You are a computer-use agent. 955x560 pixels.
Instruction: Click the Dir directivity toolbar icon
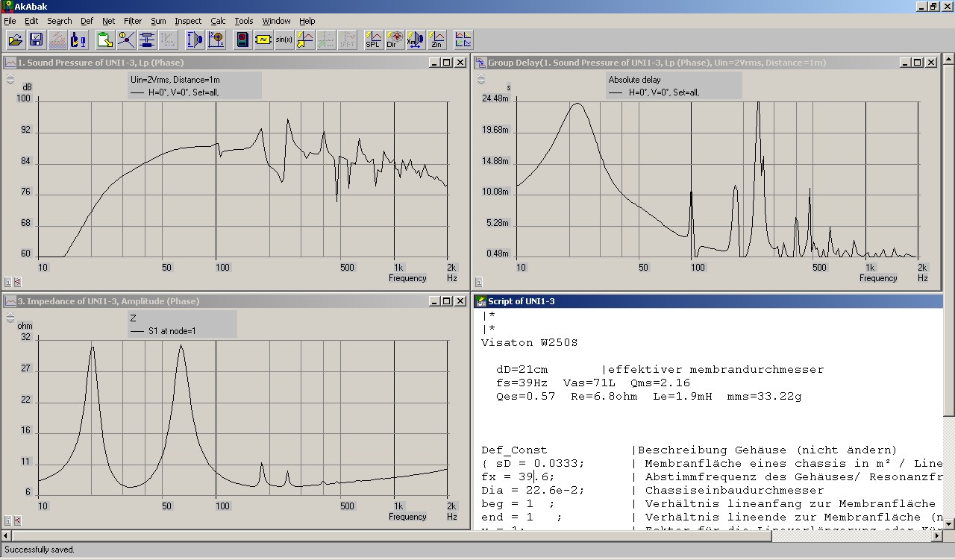394,40
